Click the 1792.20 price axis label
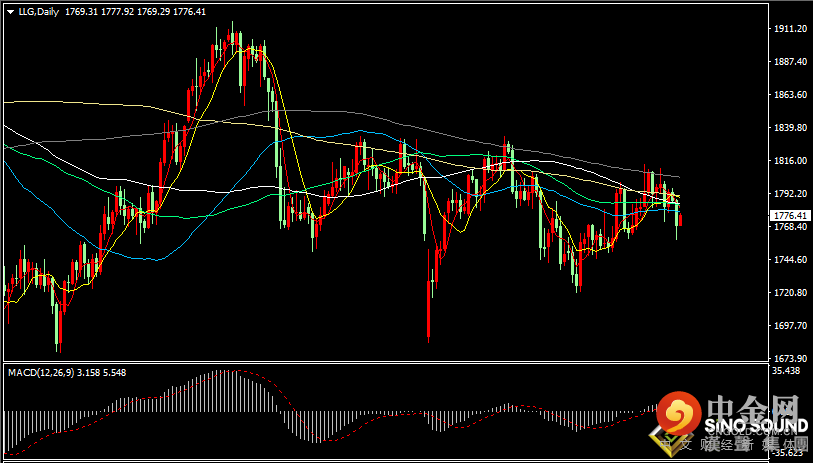 pyautogui.click(x=791, y=194)
